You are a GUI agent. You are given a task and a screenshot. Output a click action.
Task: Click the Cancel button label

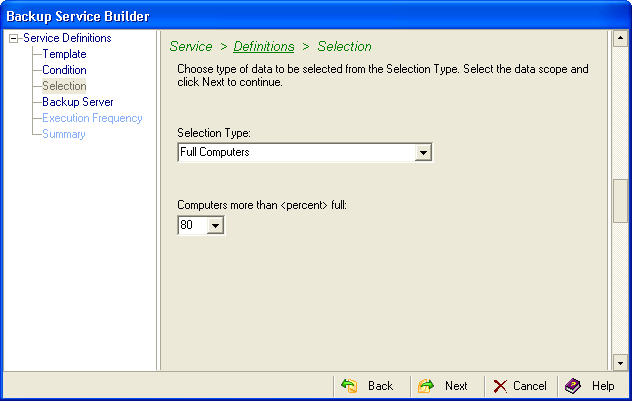pos(530,386)
